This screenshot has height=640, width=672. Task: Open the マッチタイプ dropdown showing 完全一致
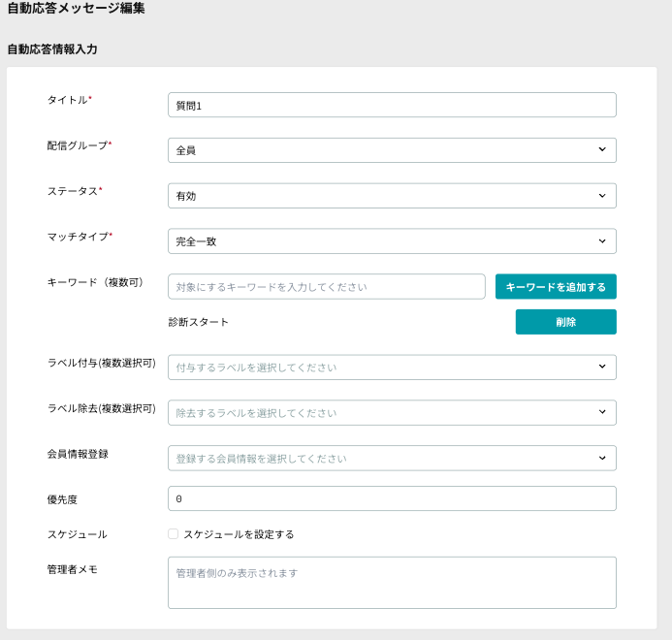click(392, 241)
